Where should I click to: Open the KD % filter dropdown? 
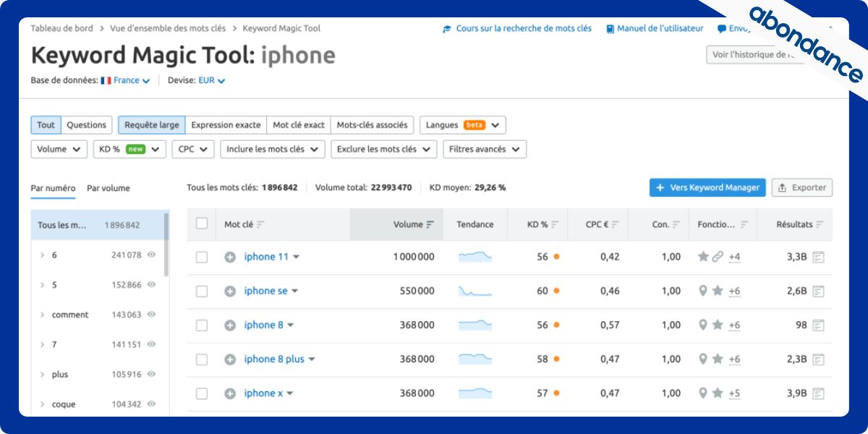click(129, 149)
